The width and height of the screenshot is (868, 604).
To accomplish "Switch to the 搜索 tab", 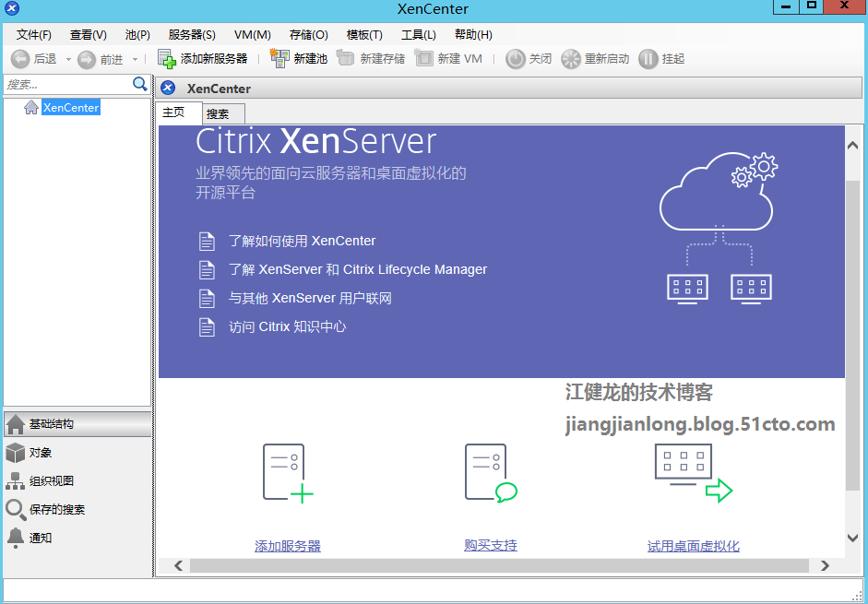I will 223,114.
